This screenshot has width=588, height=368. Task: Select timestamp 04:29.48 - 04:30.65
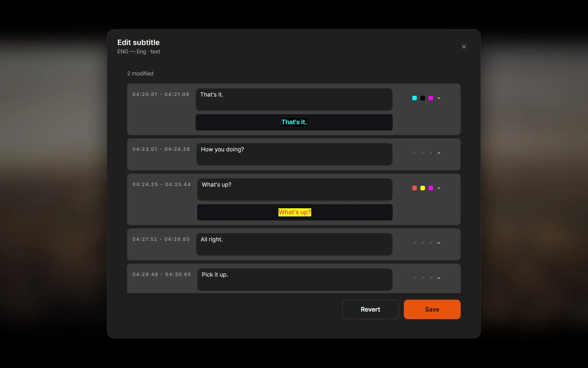pyautogui.click(x=162, y=274)
